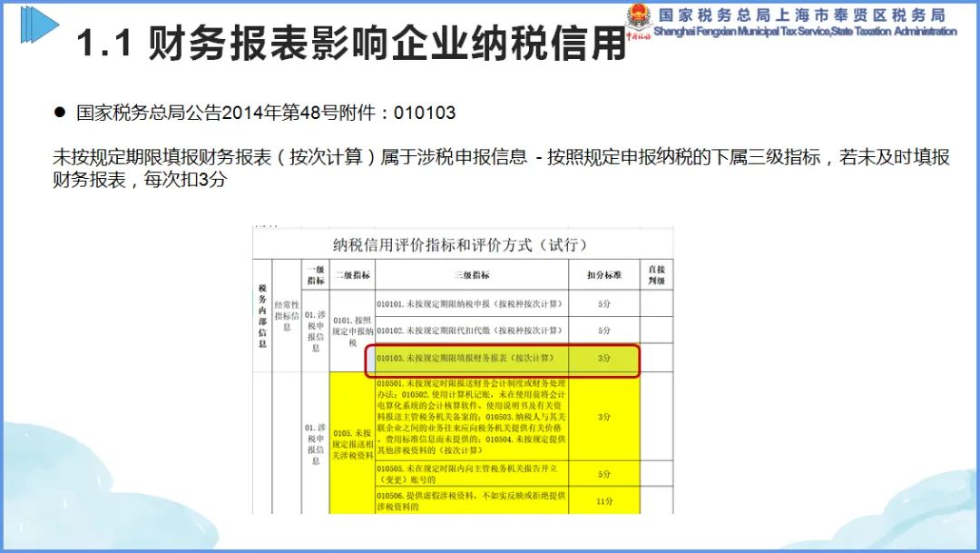Click yellow cell "0105.未按规定报送相关涉税资料"
Viewport: 980px width, 553px height.
point(352,443)
